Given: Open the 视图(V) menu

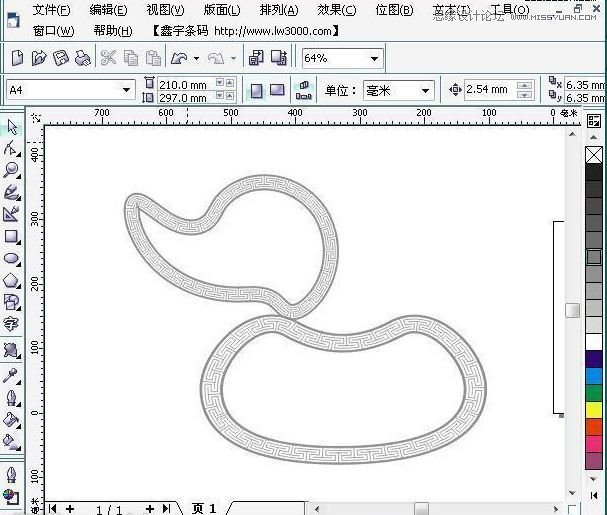Looking at the screenshot, I should pyautogui.click(x=165, y=10).
